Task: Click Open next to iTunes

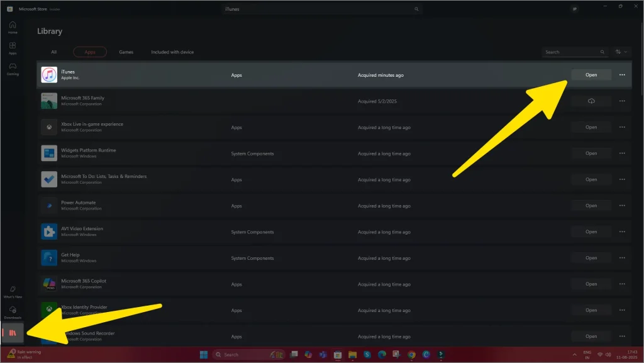Action: 591,74
